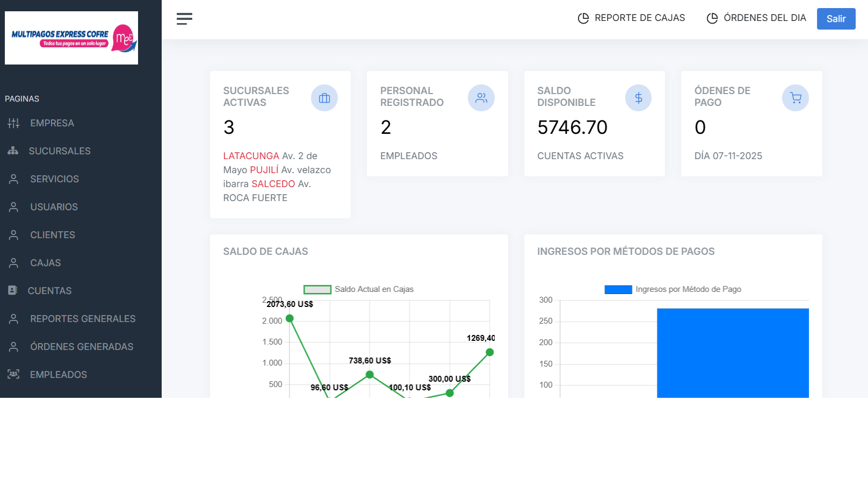Select Reportes Generales in sidebar
Viewport: 868px width, 486px height.
point(83,319)
